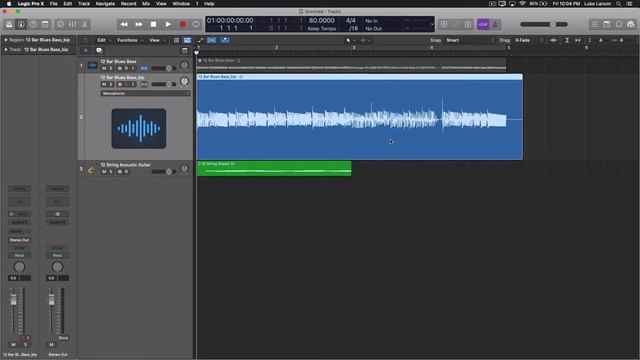Mute the 12 Bar Blues Bass_bip track
640x360 pixels.
coord(104,84)
